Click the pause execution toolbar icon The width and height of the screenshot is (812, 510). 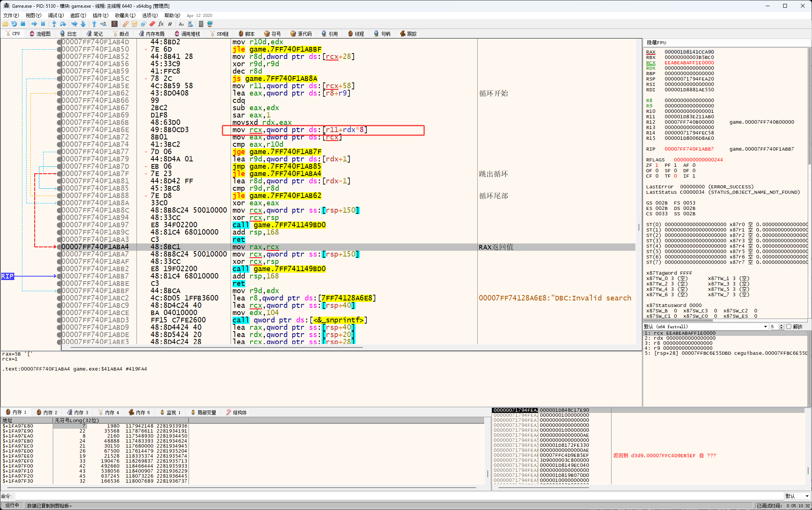coord(43,24)
